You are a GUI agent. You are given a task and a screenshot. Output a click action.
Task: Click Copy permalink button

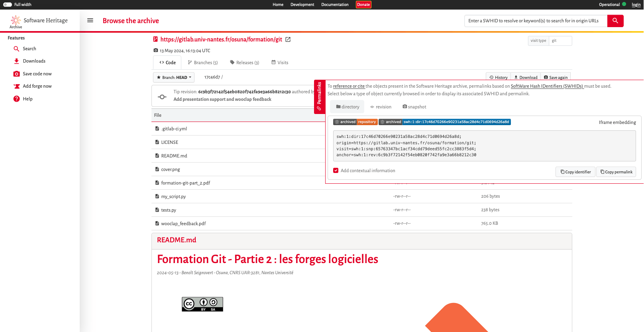click(x=616, y=172)
